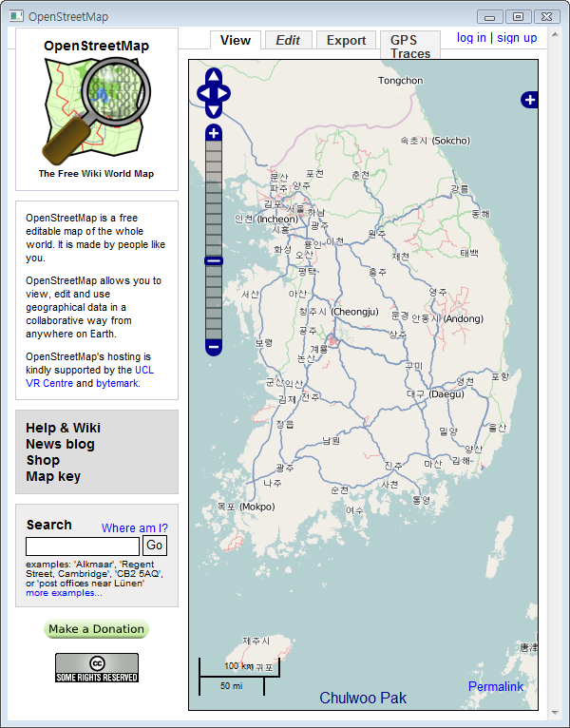This screenshot has height=728, width=570.
Task: Click Make a Donation button
Action: pos(97,628)
